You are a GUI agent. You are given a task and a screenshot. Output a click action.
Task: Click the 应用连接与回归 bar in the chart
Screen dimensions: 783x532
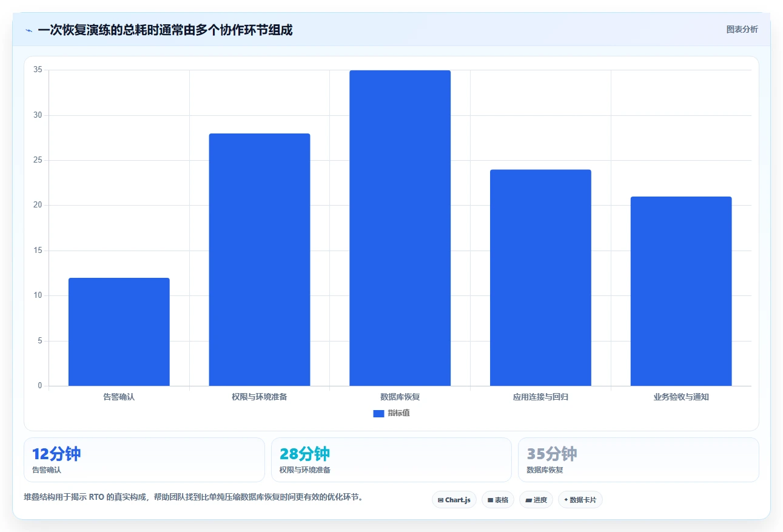point(540,278)
